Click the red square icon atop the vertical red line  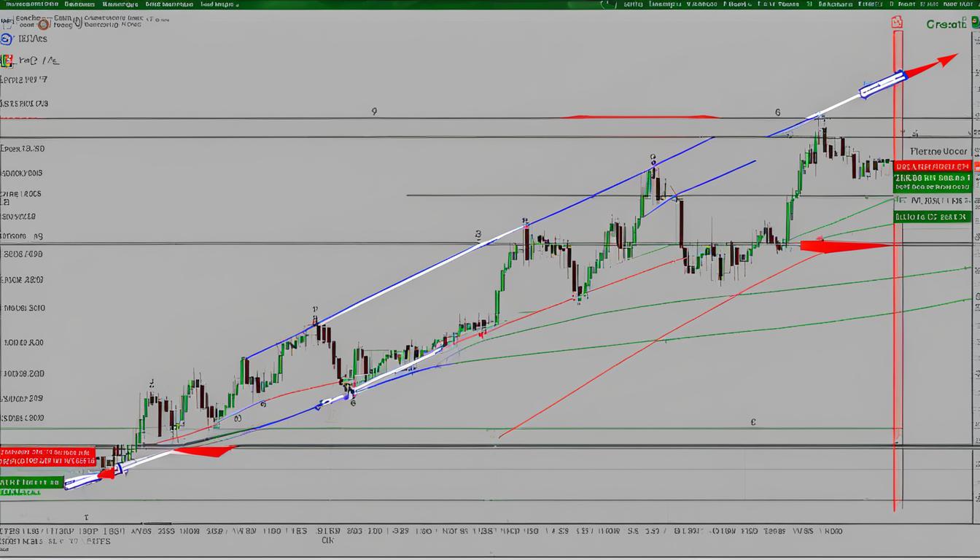click(x=898, y=22)
